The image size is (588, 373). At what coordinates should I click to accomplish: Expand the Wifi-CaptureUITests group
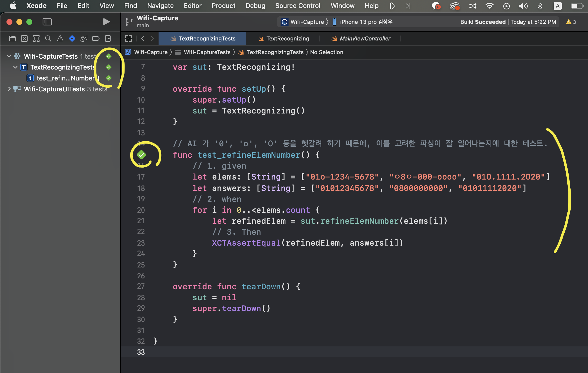coord(9,89)
